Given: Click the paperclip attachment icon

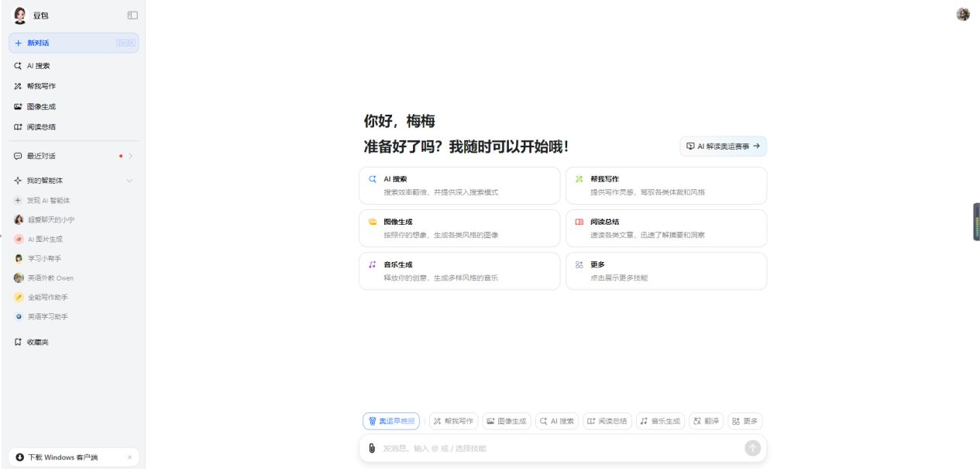Looking at the screenshot, I should click(x=372, y=448).
